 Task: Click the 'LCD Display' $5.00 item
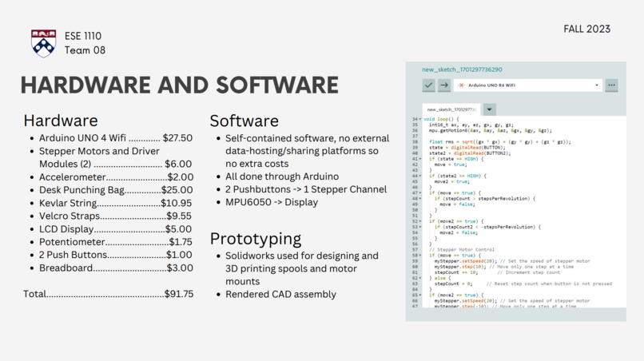(115, 228)
